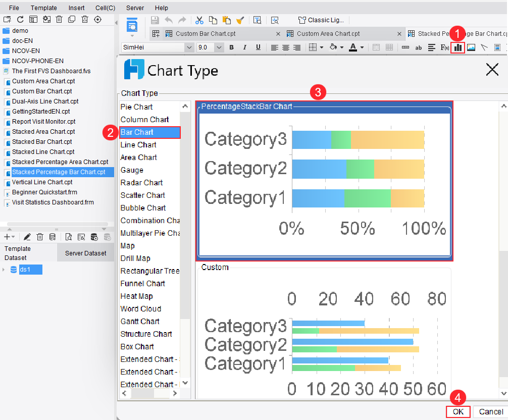The image size is (508, 420).
Task: Switch to Server Dataset tab
Action: [x=85, y=253]
